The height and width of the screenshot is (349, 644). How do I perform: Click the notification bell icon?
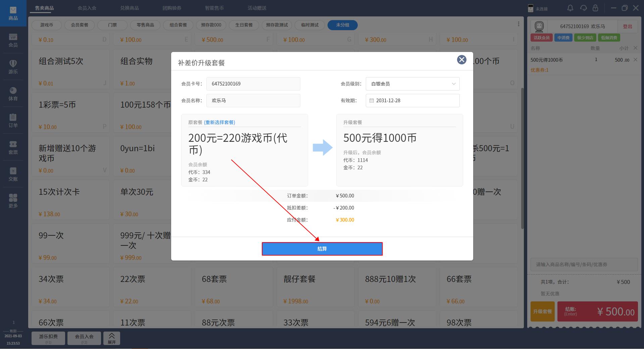click(570, 8)
